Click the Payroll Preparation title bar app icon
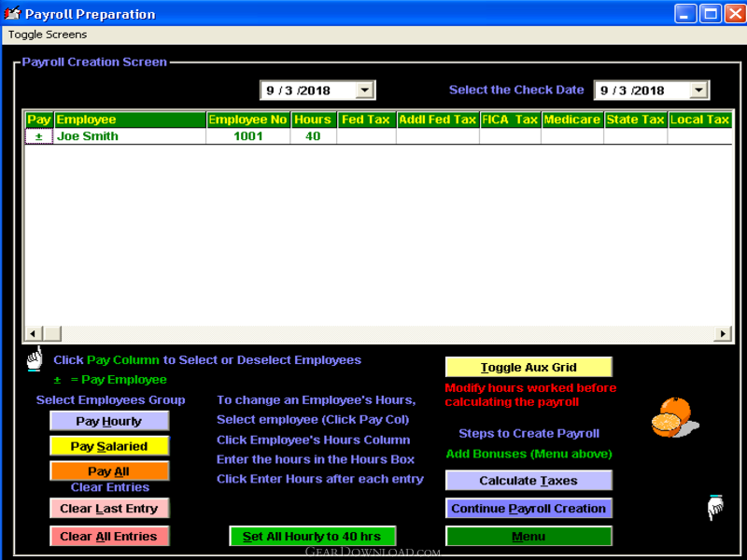 pos(12,13)
